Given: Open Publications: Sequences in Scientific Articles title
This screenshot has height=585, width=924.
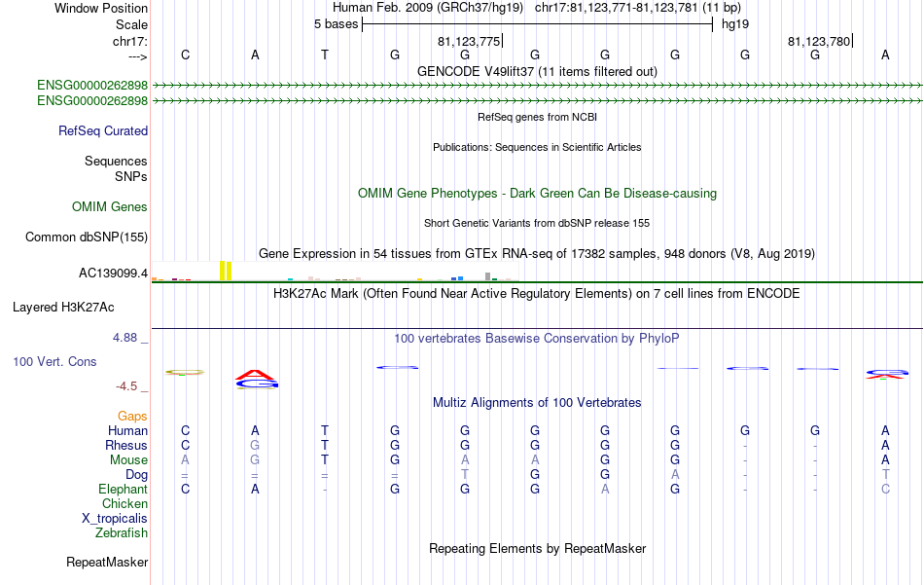Looking at the screenshot, I should tap(537, 147).
